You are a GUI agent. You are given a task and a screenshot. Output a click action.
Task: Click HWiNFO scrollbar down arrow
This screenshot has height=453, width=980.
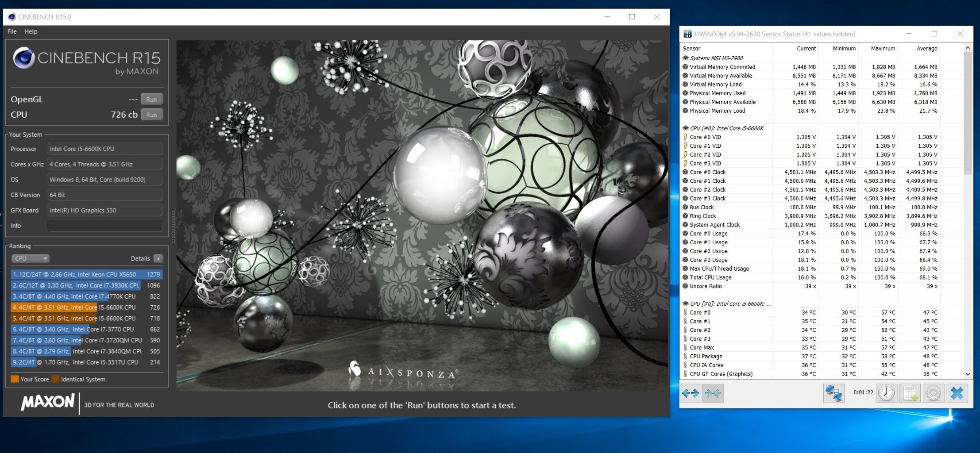968,374
